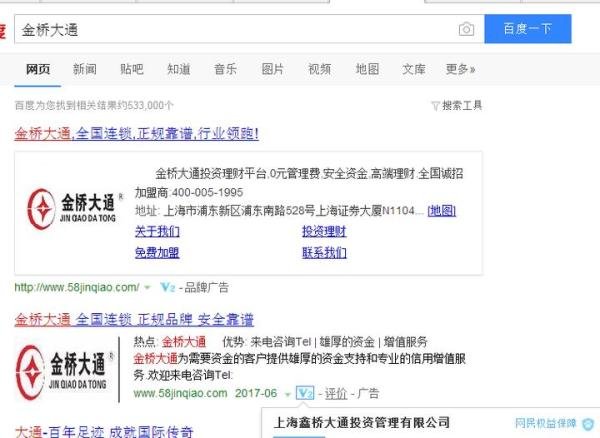Expand the 更多» menu
This screenshot has height=438, width=600.
(x=461, y=69)
